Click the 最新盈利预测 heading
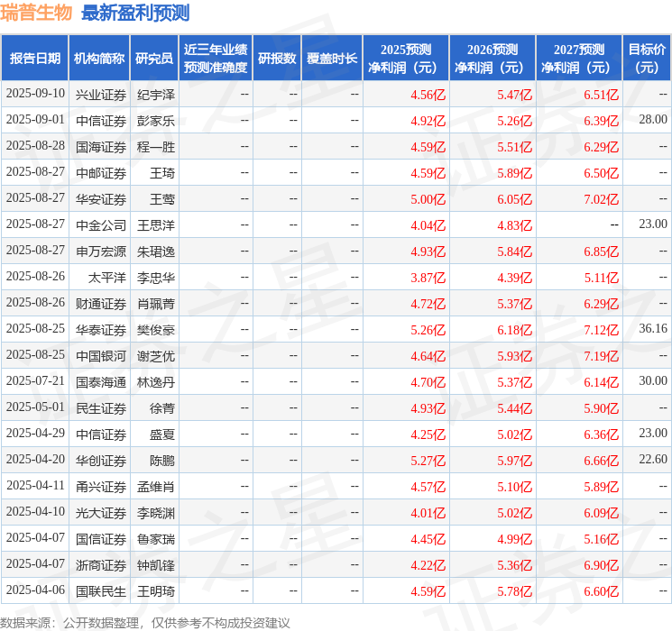Viewport: 672px width, 631px height. (135, 13)
